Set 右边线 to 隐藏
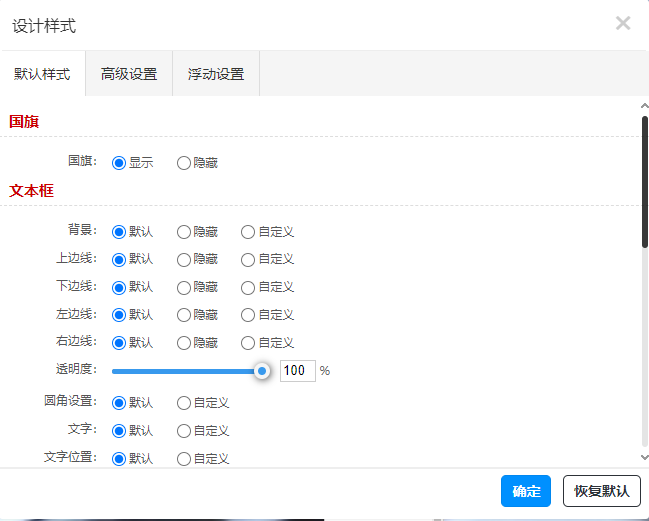 coord(184,343)
